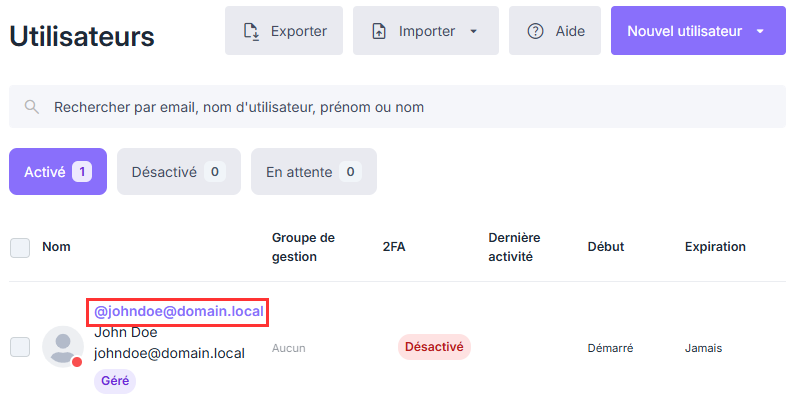Click the import file icon
Viewport: 790px width, 403px height.
click(378, 31)
